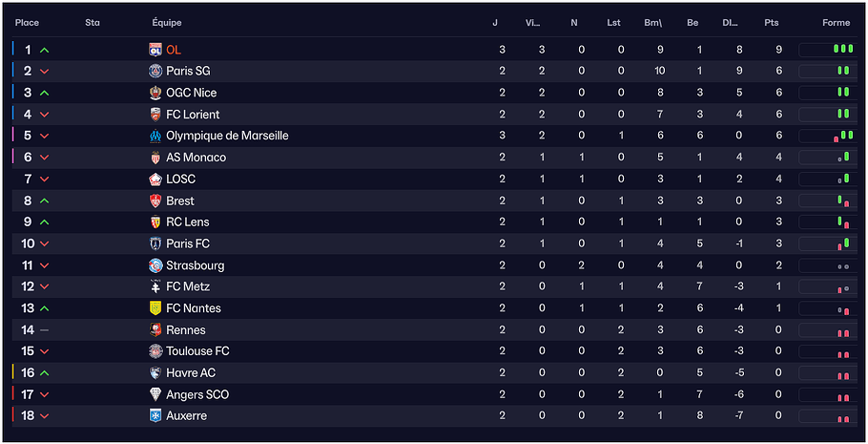Click the Auxerre club crest
Image resolution: width=868 pixels, height=444 pixels.
point(155,416)
